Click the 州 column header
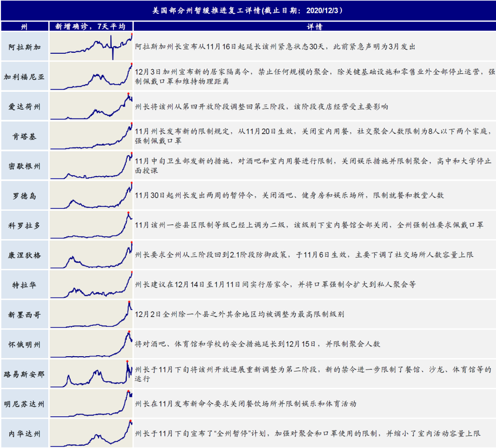The image size is (496, 448). 24,27
